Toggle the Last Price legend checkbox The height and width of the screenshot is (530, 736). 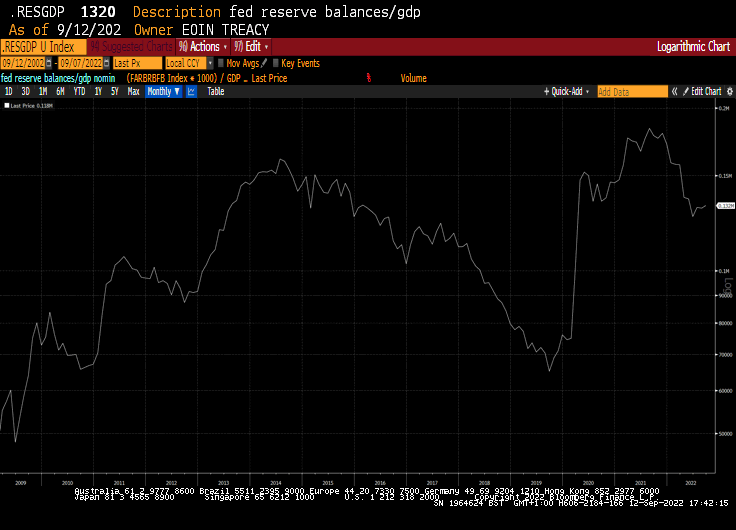[7, 106]
